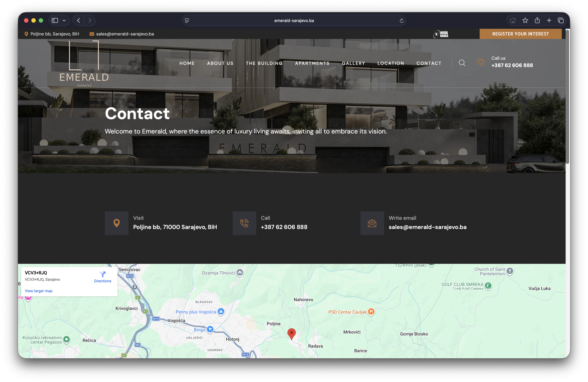Click the Safari sidebar toggle icon
Image resolution: width=588 pixels, height=382 pixels.
click(x=55, y=20)
